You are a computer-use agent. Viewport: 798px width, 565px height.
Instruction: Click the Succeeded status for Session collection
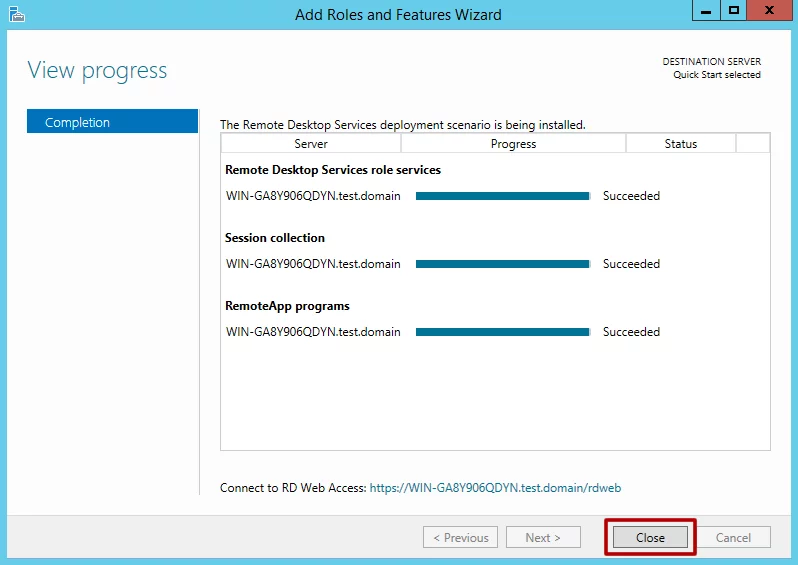(631, 264)
